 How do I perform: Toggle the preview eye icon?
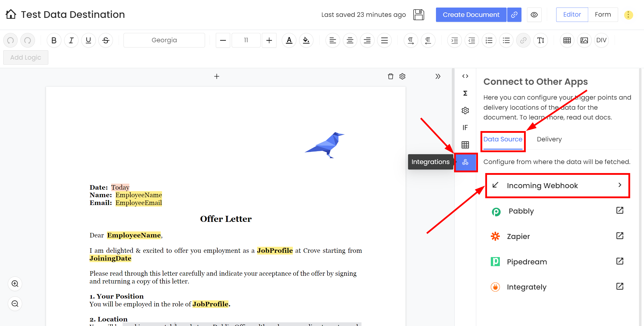(534, 15)
